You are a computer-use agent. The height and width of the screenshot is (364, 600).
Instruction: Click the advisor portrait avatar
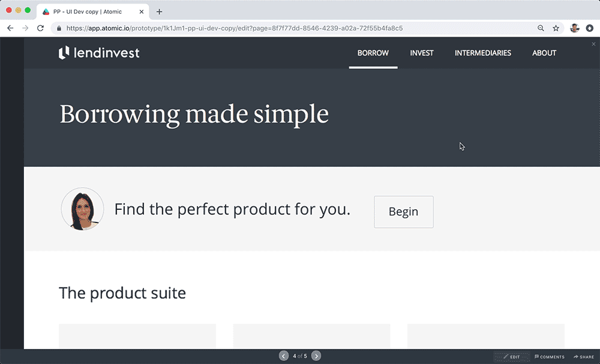tap(82, 209)
